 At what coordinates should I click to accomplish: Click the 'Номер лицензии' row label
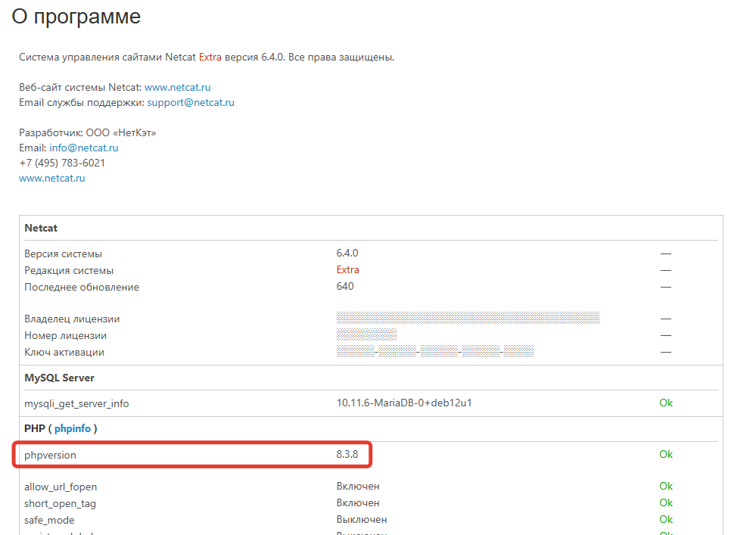tap(66, 335)
